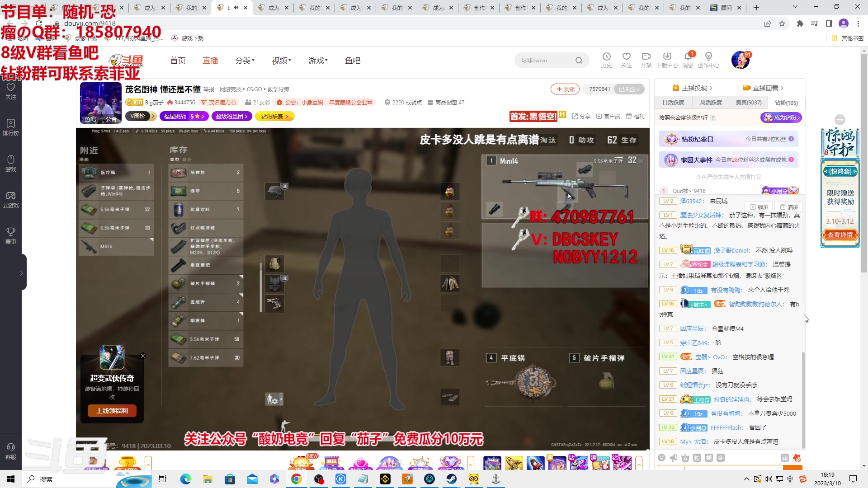Open the browser extensions puzzle icon
The width and height of the screenshot is (868, 488).
tap(800, 23)
